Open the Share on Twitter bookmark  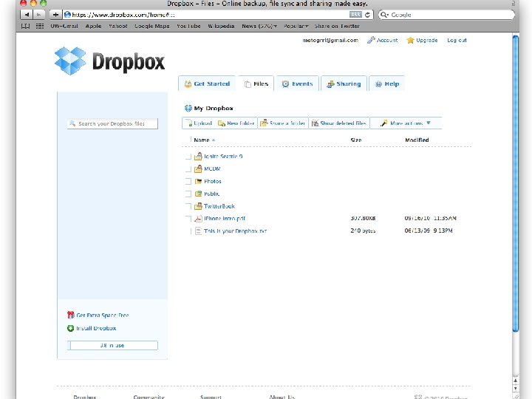tap(337, 26)
